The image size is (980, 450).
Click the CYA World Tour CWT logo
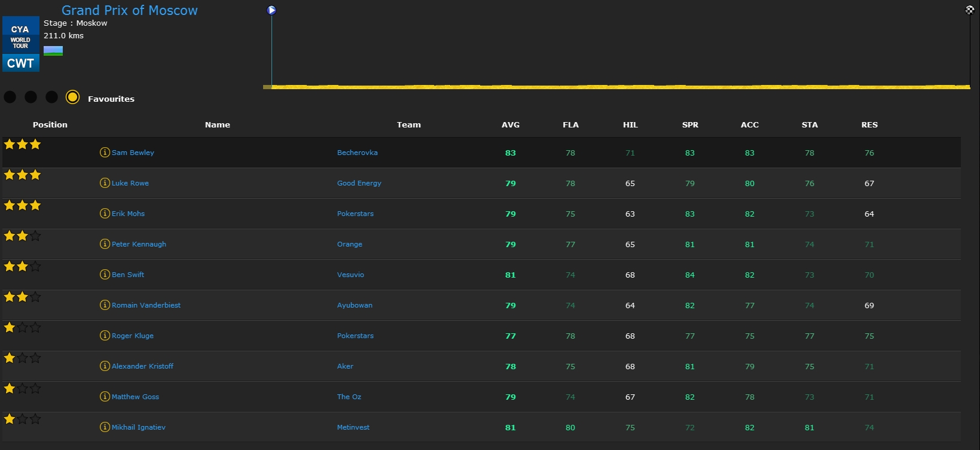pyautogui.click(x=21, y=44)
